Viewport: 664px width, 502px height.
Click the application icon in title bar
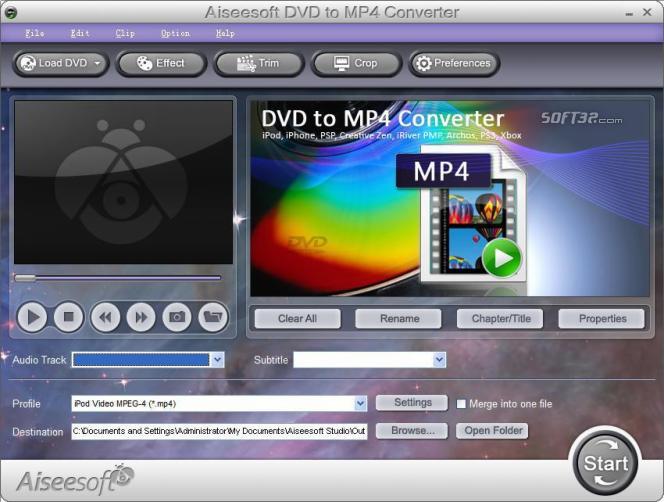click(x=11, y=13)
